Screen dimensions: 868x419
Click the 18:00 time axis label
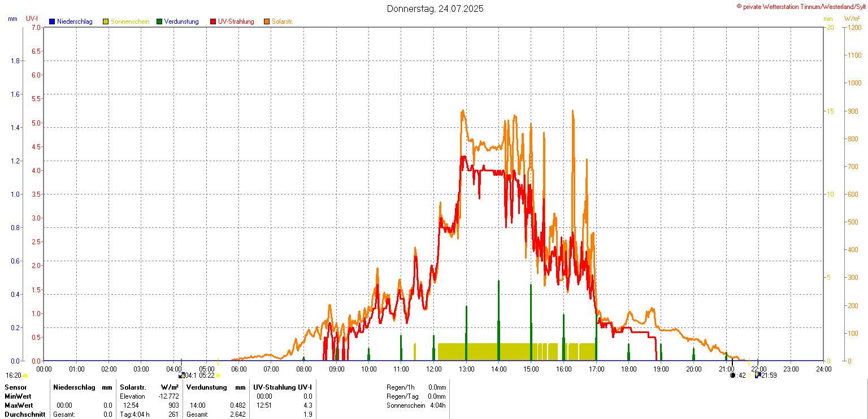[629, 369]
